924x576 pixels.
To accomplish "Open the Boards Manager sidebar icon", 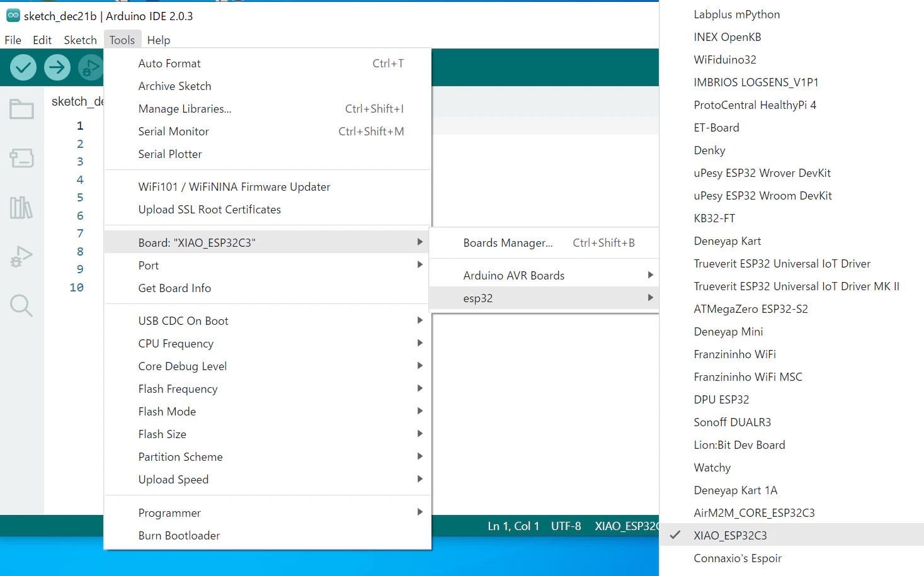I will [x=21, y=158].
